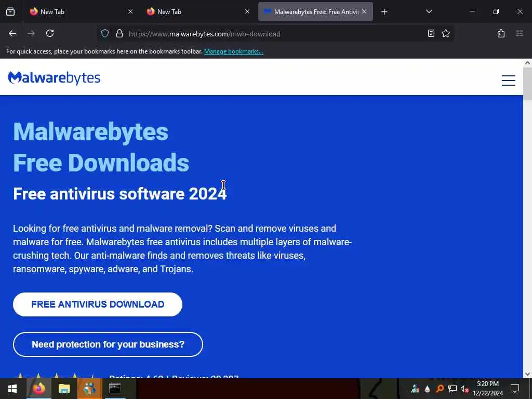Open the orange taskbar app icon
532x399 pixels.
point(89,389)
